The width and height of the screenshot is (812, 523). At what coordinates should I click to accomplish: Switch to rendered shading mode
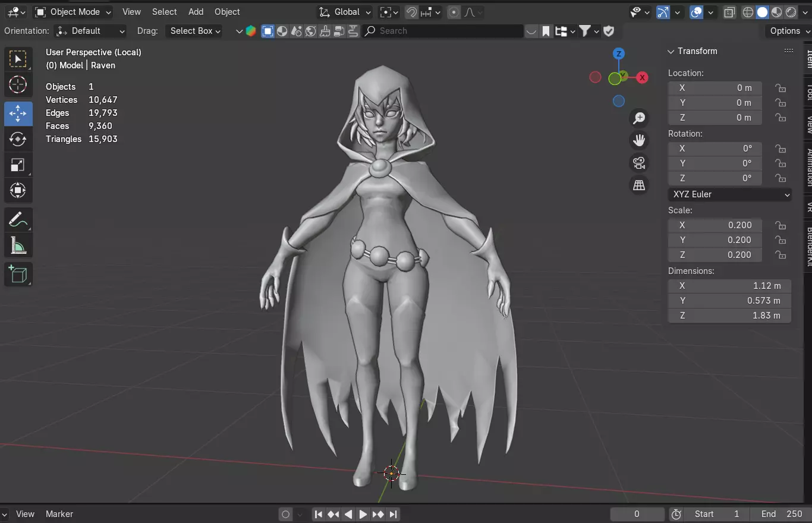[x=791, y=12]
